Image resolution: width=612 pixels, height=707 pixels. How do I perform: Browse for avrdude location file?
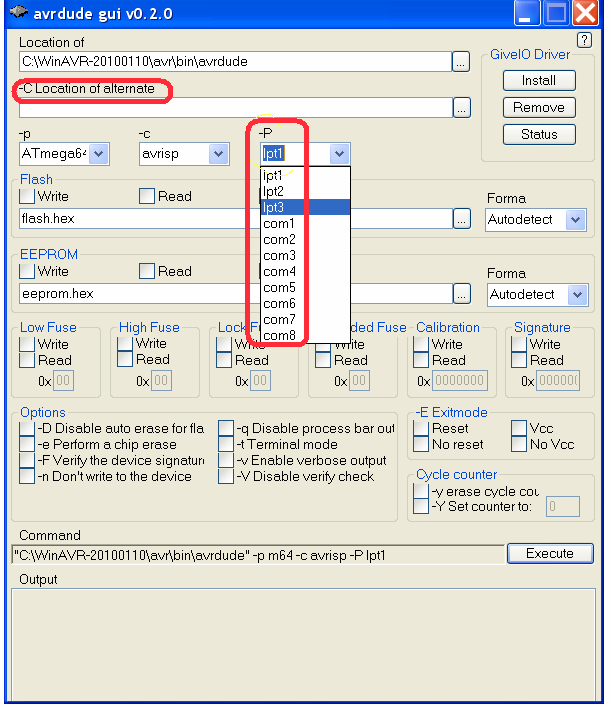(x=460, y=62)
